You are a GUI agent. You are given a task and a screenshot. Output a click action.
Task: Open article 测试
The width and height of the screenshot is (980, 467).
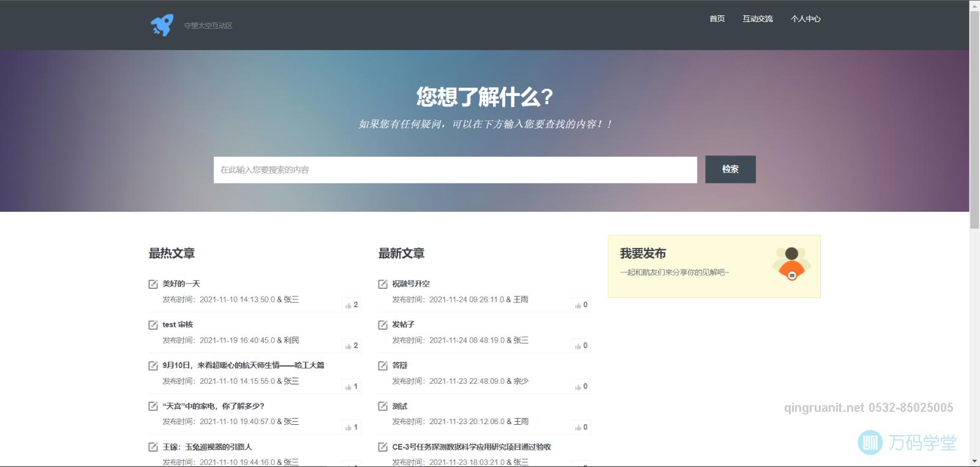pyautogui.click(x=400, y=406)
